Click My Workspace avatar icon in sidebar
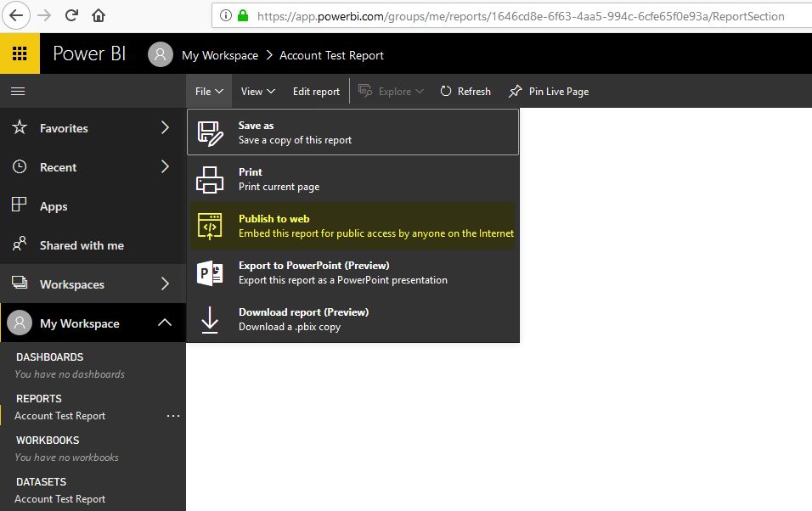812x511 pixels. tap(20, 323)
